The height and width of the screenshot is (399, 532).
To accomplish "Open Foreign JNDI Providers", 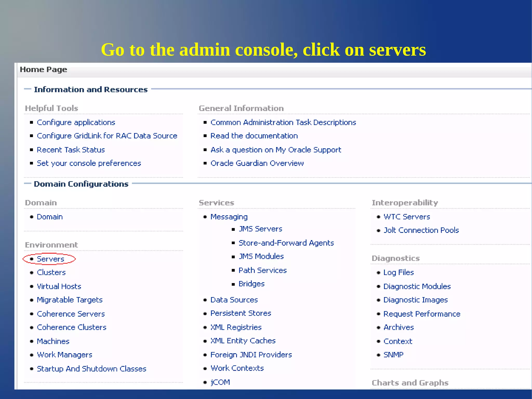I will 251,355.
